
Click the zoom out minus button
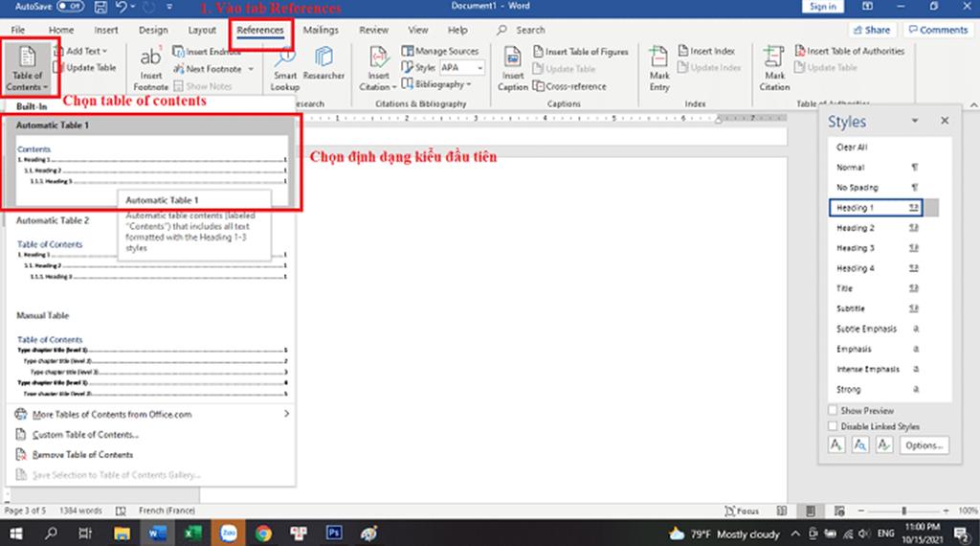pyautogui.click(x=860, y=511)
